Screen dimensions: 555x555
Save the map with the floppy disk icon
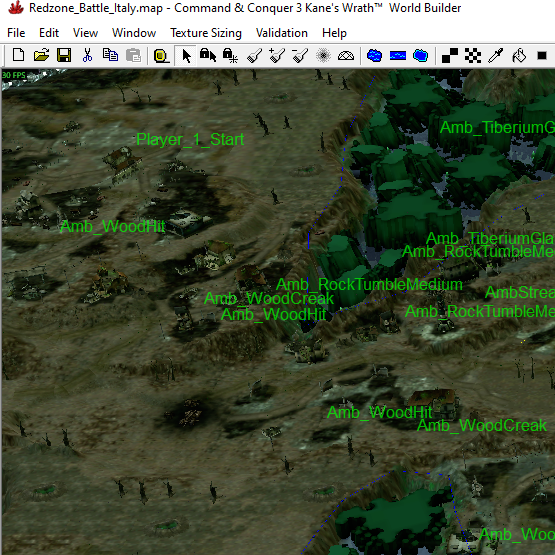(64, 56)
